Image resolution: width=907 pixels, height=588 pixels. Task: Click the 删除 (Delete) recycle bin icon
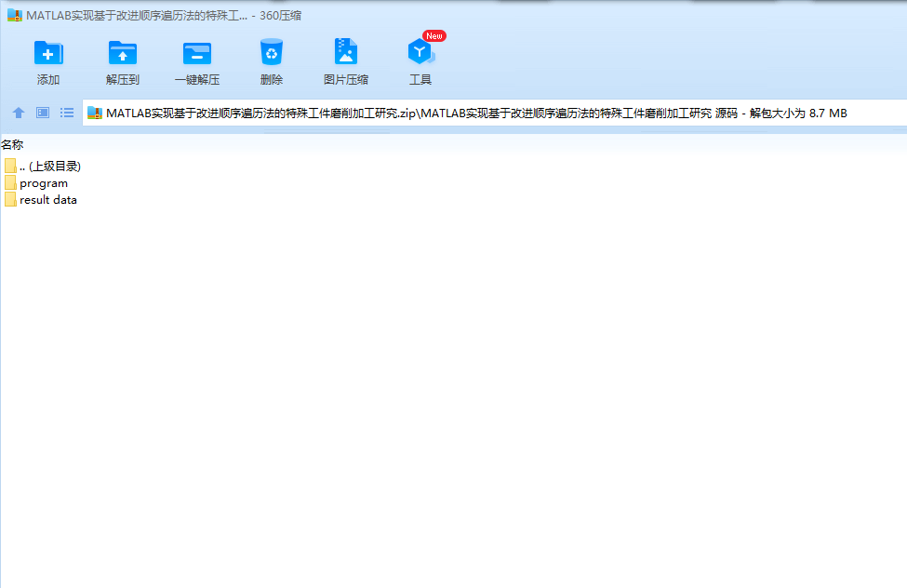tap(272, 52)
